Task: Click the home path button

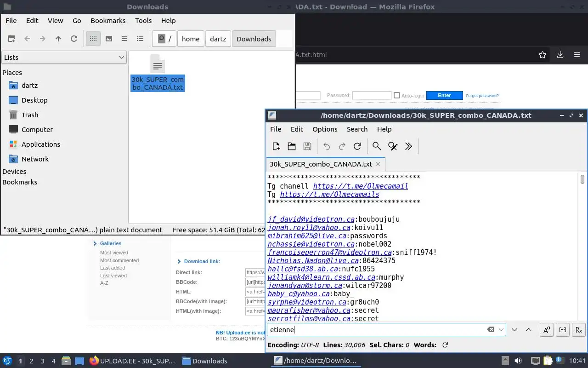Action: 191,39
